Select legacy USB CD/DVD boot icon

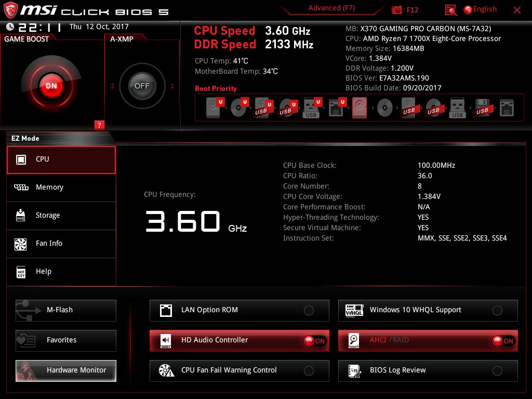pyautogui.click(x=433, y=108)
